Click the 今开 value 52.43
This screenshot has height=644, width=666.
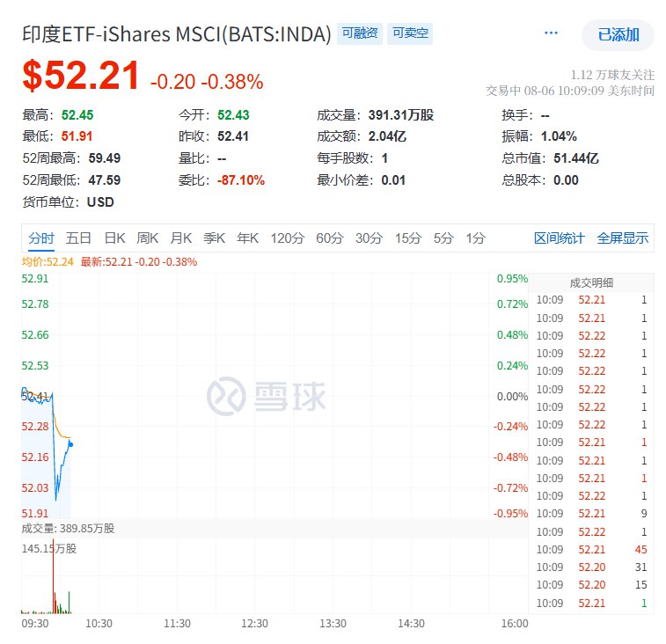pos(233,115)
